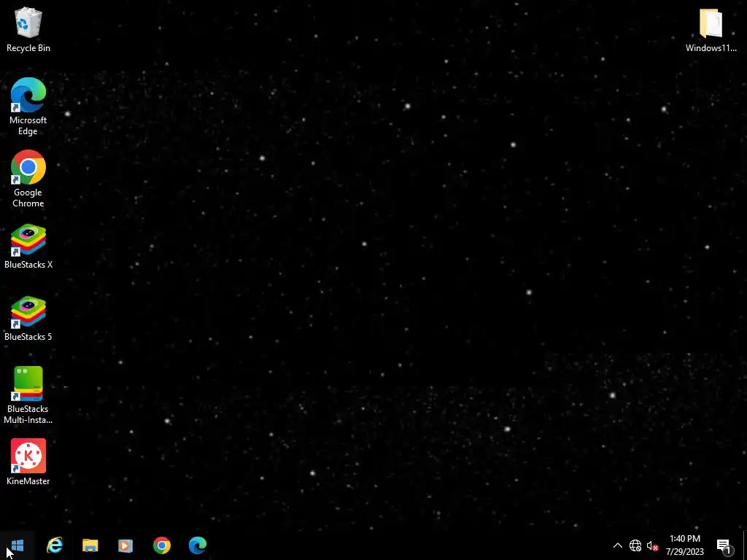Open the media player taskbar icon
The width and height of the screenshot is (747, 560).
125,545
